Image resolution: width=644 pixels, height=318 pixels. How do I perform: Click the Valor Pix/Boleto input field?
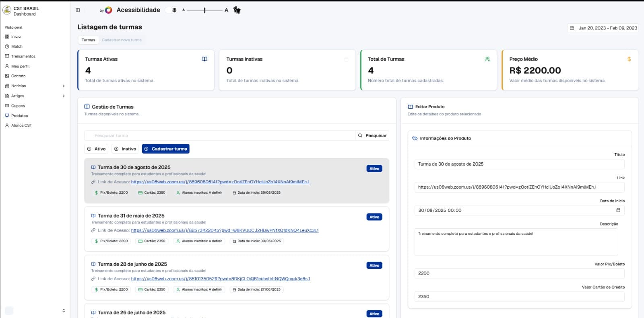[x=519, y=273]
